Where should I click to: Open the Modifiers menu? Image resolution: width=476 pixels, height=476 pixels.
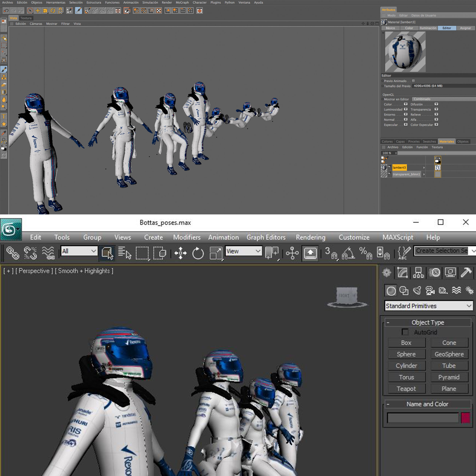[x=187, y=237]
